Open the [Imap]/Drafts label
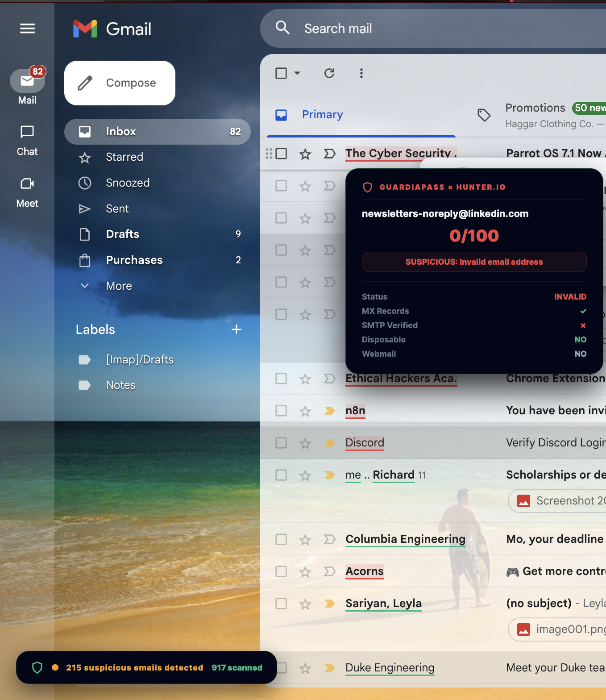 [158, 360]
